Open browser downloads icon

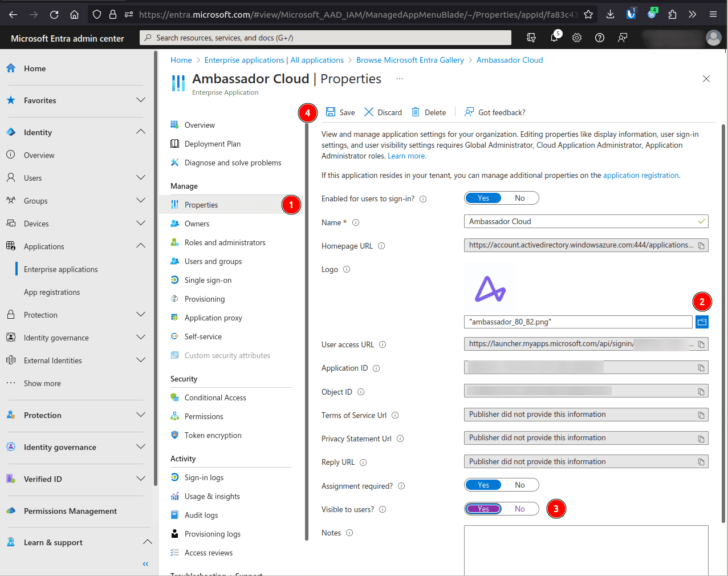610,14
